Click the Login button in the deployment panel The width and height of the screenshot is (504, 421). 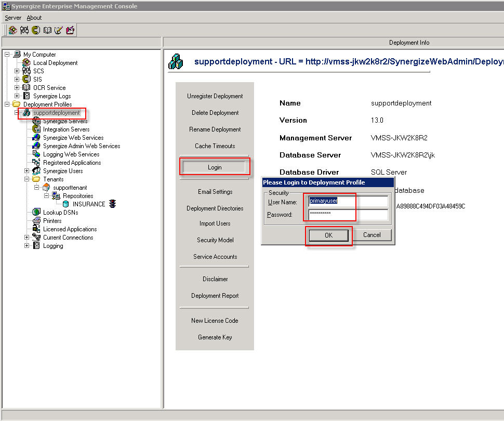215,167
